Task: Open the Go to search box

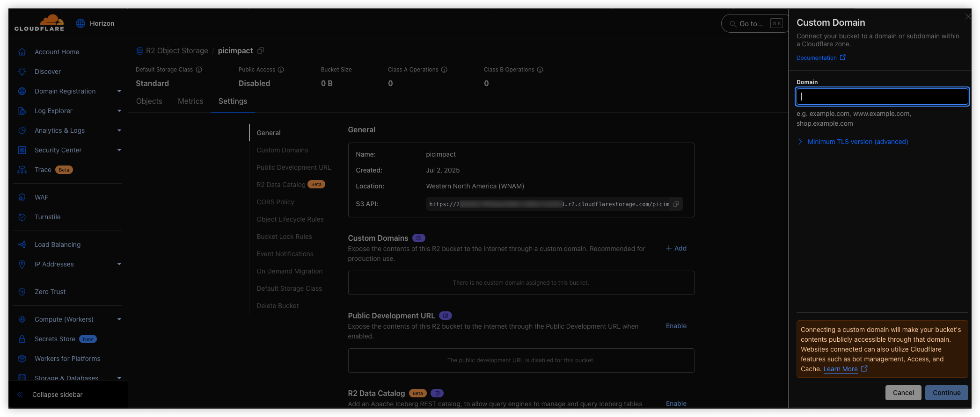Action: coord(754,23)
